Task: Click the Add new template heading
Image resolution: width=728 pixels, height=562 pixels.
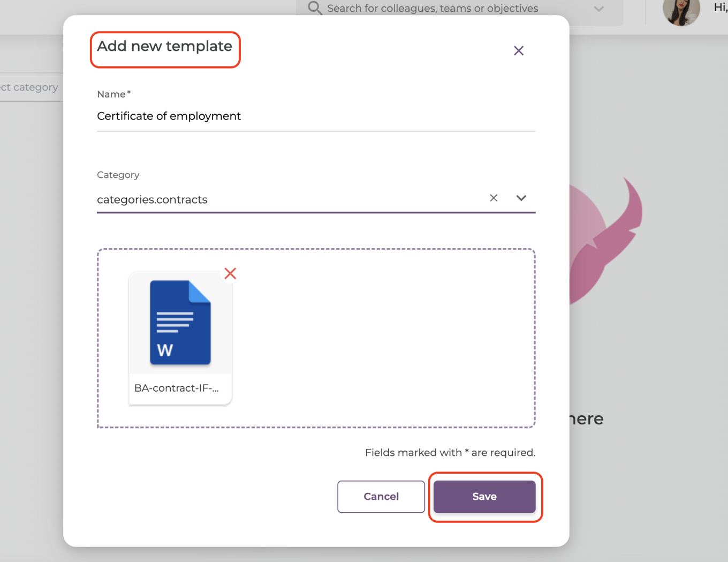Action: click(164, 47)
